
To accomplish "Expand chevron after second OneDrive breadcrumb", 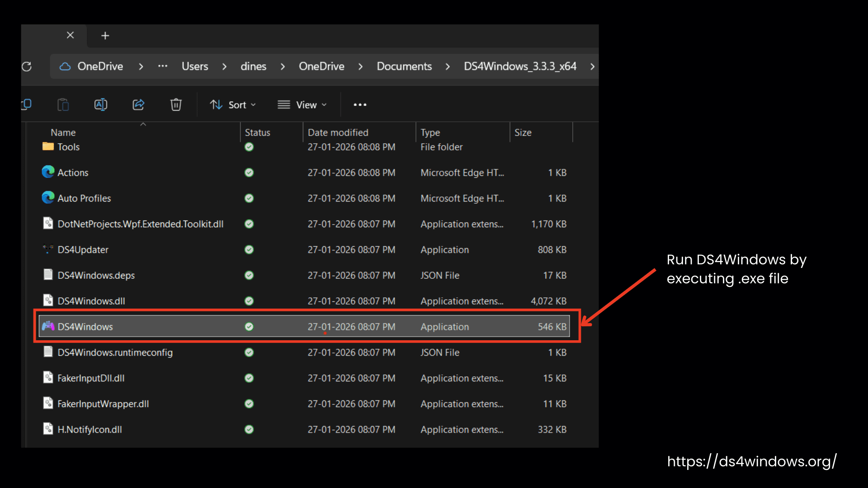I will click(361, 66).
